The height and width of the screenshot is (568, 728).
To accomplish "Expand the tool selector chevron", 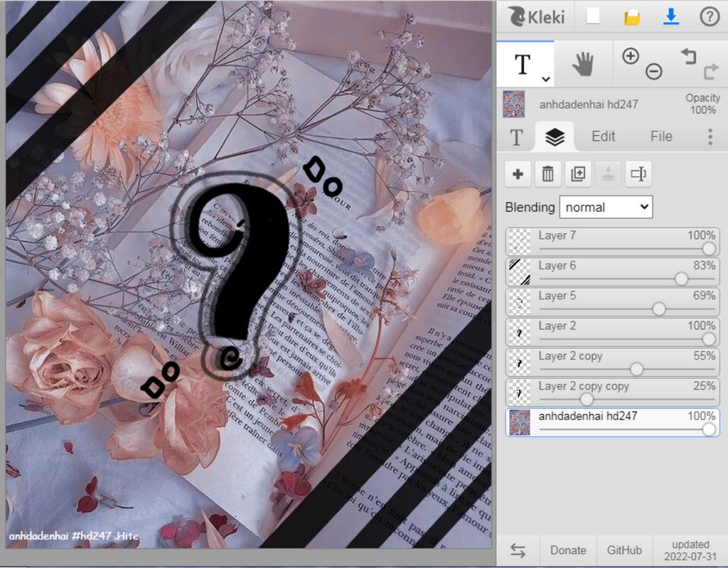I will click(x=546, y=79).
